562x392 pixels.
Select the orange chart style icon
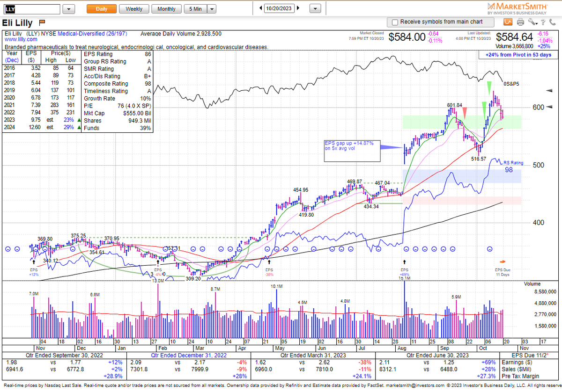click(x=508, y=22)
